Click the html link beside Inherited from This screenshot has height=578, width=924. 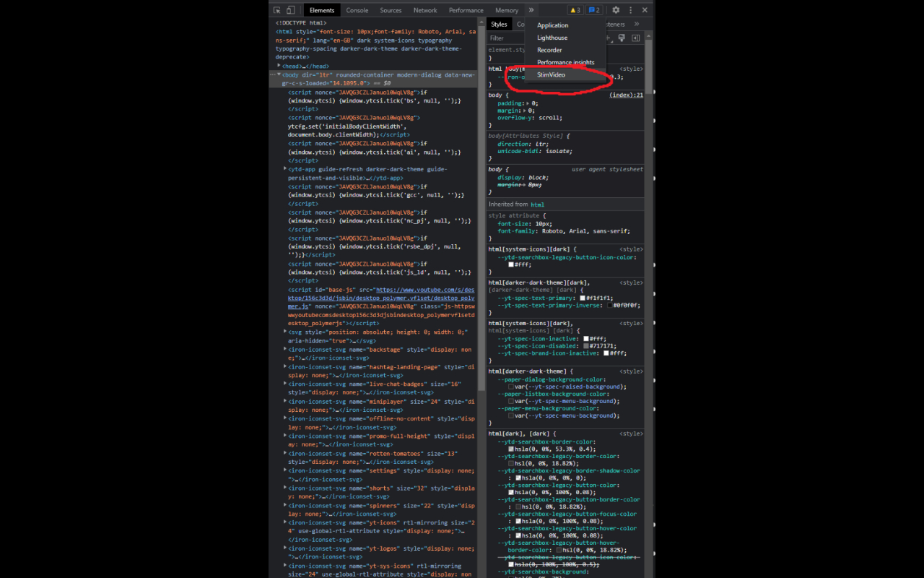[537, 204]
